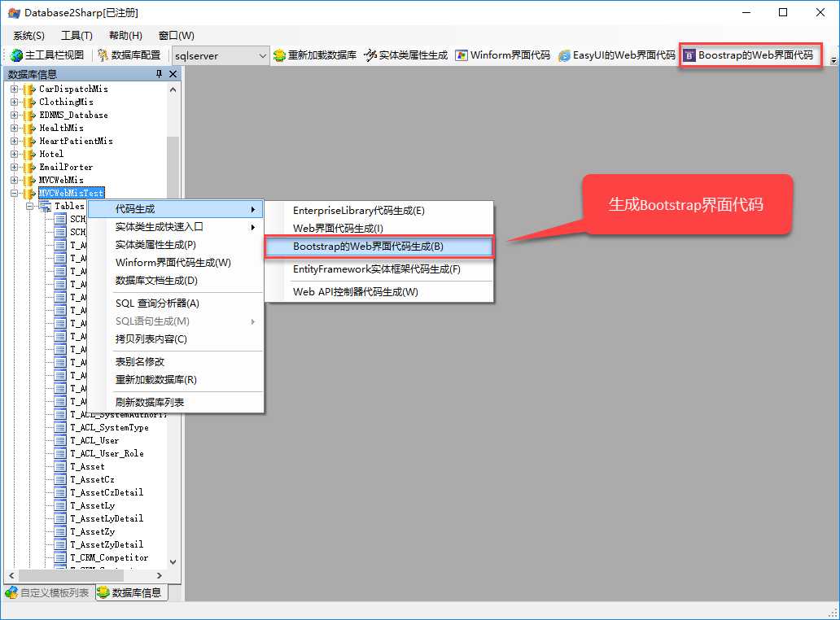The height and width of the screenshot is (620, 840).
Task: Expand the Hotel tree node
Action: tap(14, 155)
